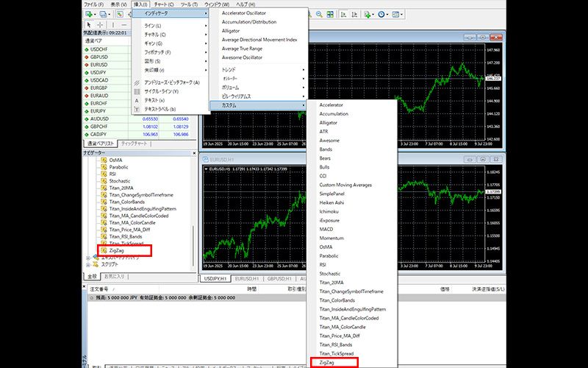Open the New Chart dropdown arrow
Screen dimensions: 588x368
point(95,15)
